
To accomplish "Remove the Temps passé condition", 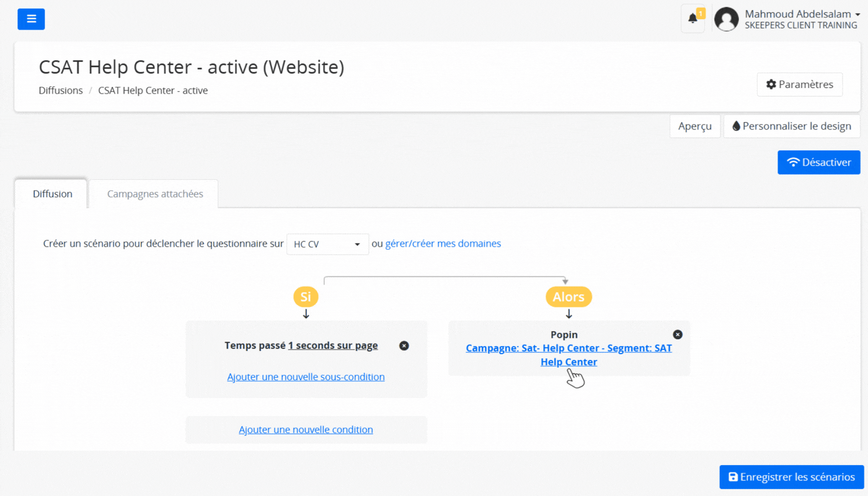I will point(404,346).
